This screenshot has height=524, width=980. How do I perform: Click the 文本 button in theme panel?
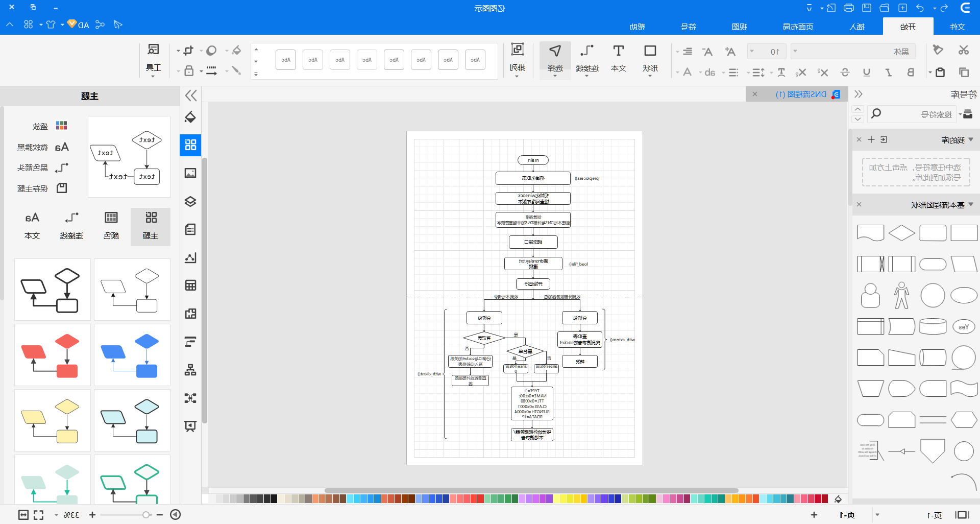pos(32,226)
